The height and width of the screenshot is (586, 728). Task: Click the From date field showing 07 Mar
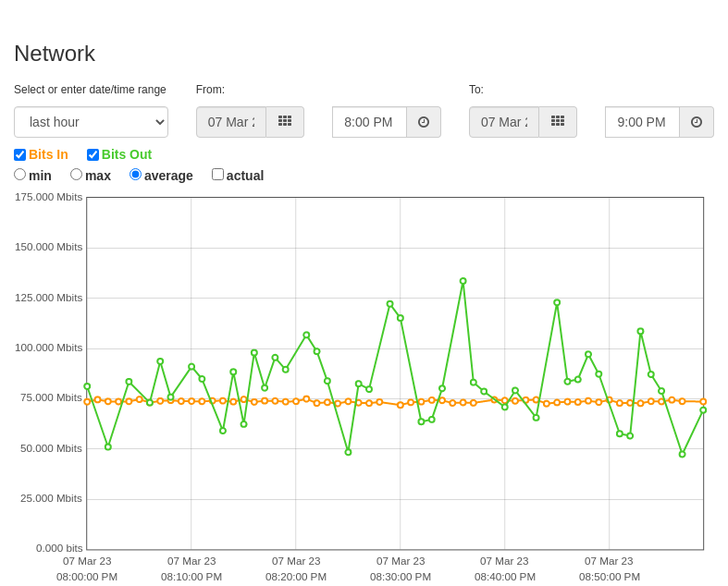231,122
